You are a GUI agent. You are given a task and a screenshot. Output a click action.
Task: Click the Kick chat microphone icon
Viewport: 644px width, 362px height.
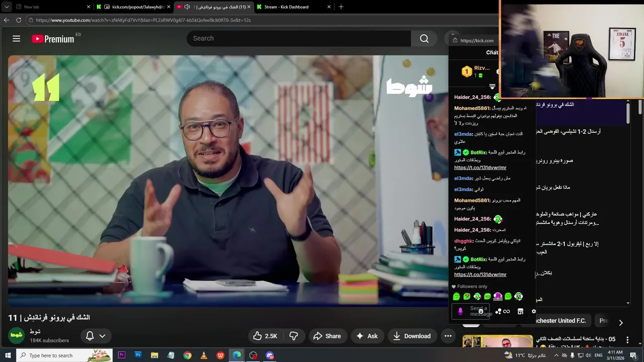click(x=460, y=312)
